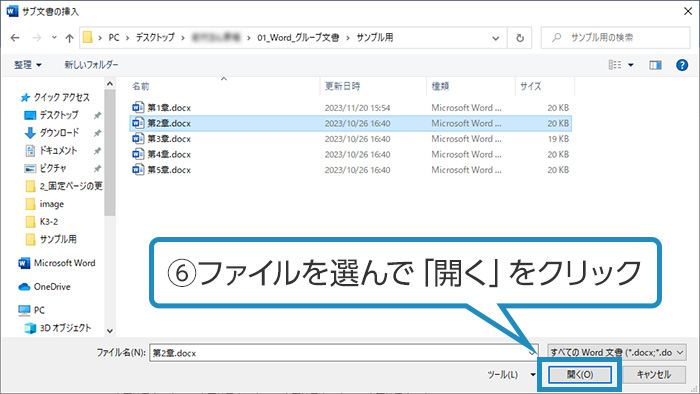The width and height of the screenshot is (700, 394).
Task: Open file type filter すべての Word 文書
Action: point(617,353)
